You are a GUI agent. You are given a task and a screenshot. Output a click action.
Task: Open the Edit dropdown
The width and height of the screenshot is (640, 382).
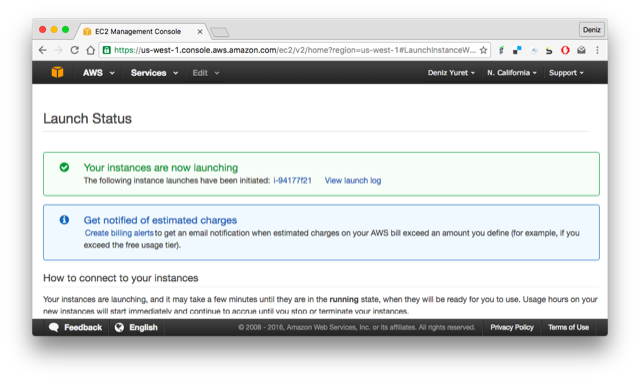point(206,73)
